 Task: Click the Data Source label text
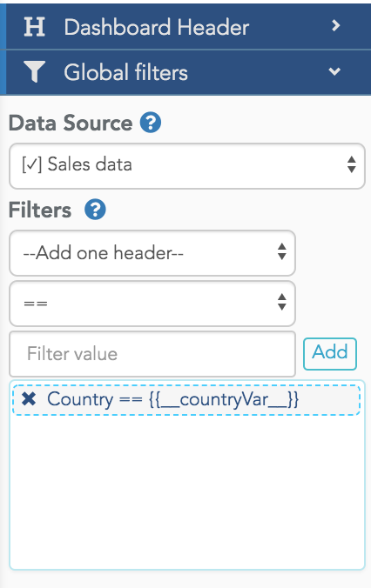[71, 123]
